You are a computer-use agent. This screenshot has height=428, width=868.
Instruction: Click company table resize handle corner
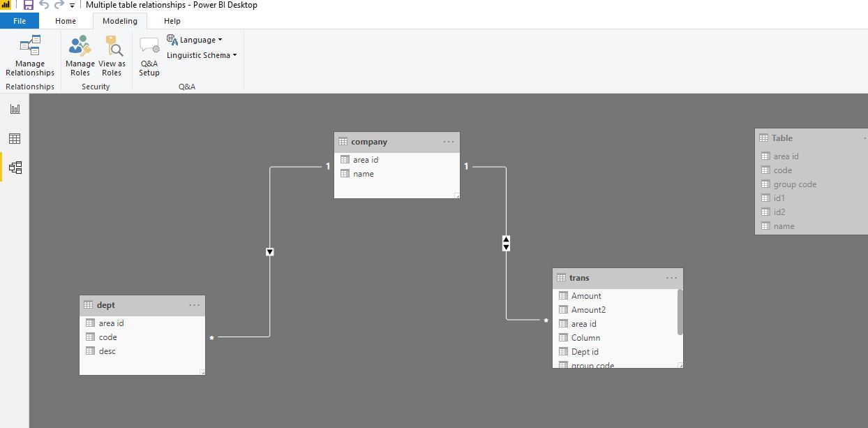[x=456, y=195]
